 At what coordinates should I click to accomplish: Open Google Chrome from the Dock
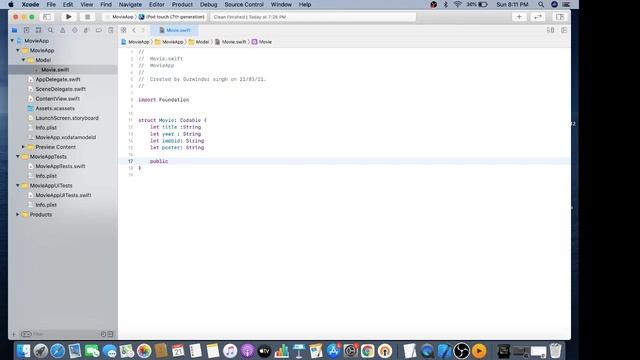coord(368,351)
